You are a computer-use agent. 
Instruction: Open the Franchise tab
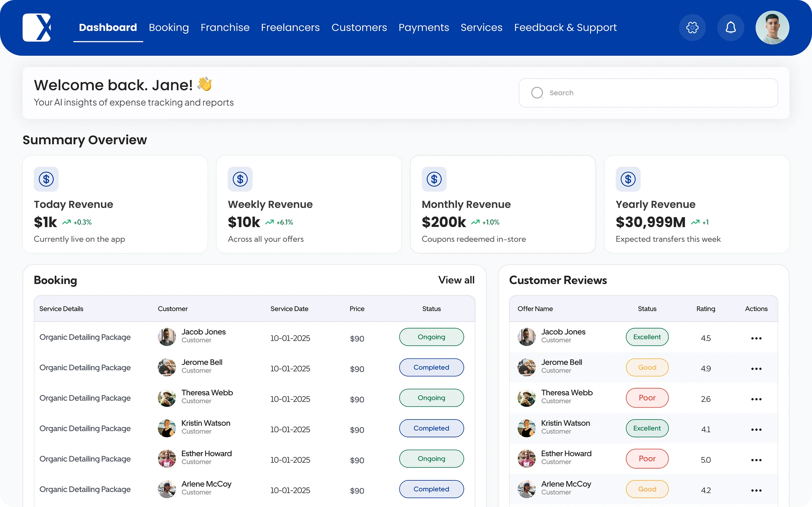(x=225, y=28)
